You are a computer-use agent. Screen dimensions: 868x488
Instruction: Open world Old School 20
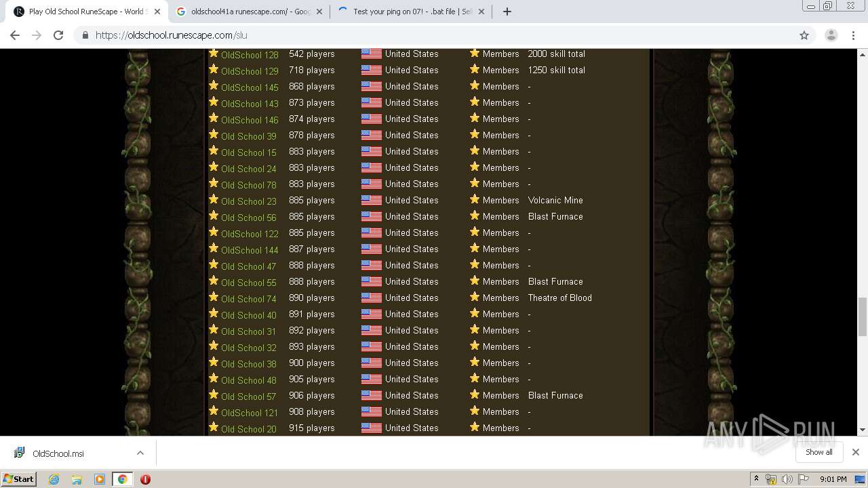249,428
